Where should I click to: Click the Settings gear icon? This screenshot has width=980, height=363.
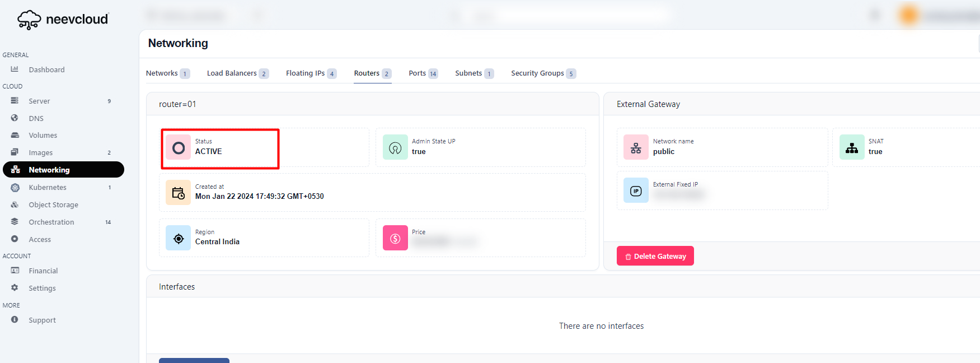pos(15,288)
